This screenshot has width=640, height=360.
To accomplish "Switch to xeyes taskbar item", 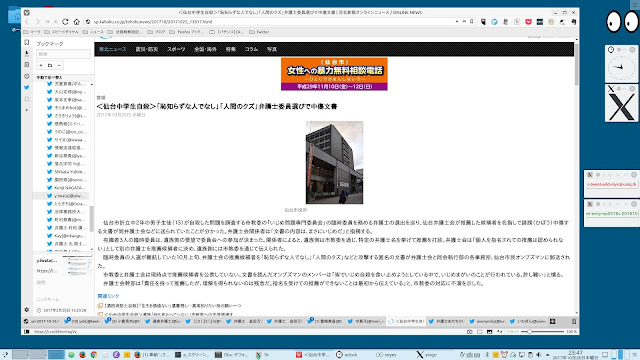I will (387, 355).
